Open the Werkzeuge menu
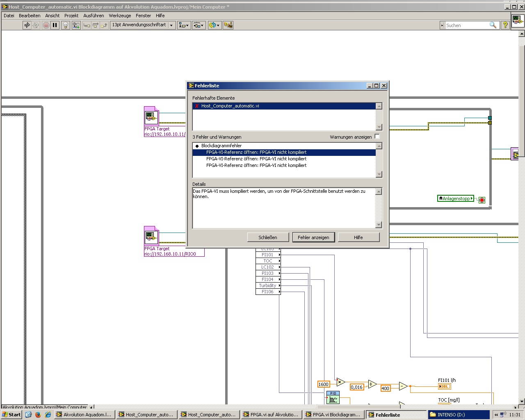The image size is (525, 420). point(120,16)
